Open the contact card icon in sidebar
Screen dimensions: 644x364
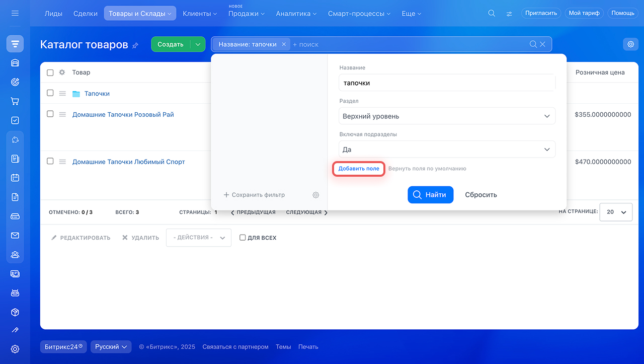coord(15,273)
